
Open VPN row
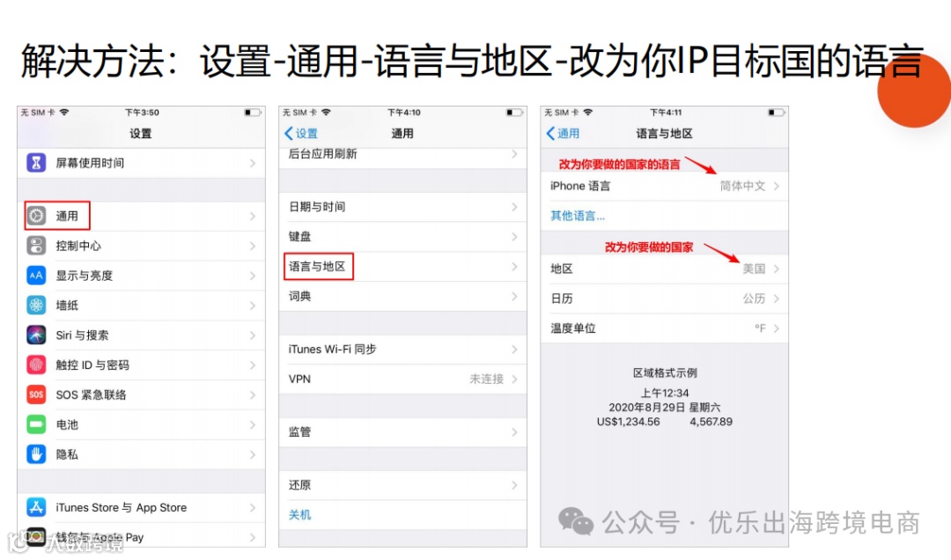(402, 379)
